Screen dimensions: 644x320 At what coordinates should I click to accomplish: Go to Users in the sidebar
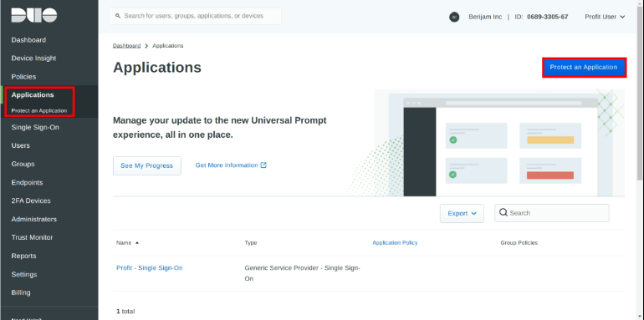21,145
